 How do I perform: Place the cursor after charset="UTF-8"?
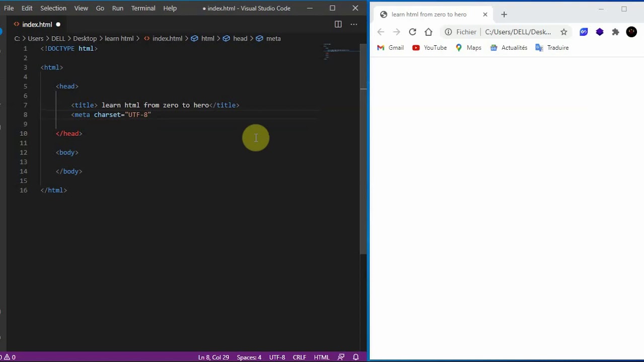click(151, 115)
